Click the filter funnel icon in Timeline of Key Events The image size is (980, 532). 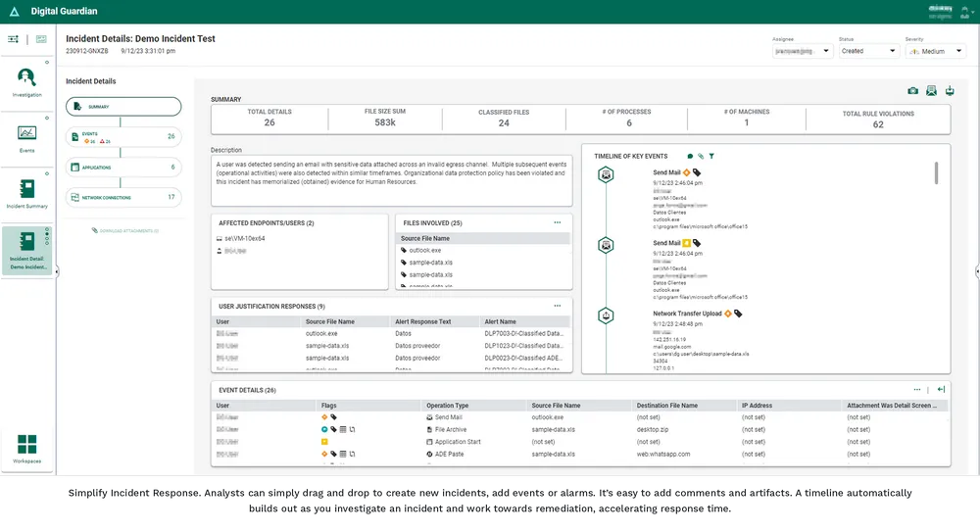(711, 157)
